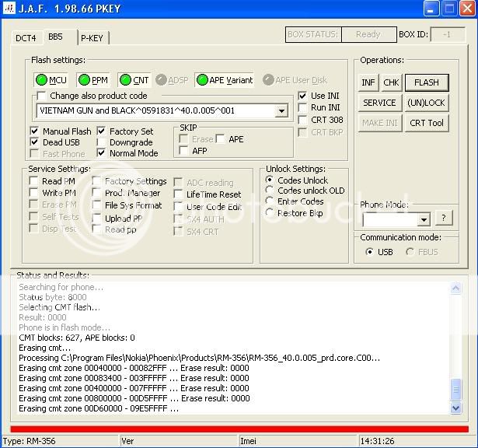Switch to the DCT4 tab
478x448 pixels.
click(x=26, y=37)
